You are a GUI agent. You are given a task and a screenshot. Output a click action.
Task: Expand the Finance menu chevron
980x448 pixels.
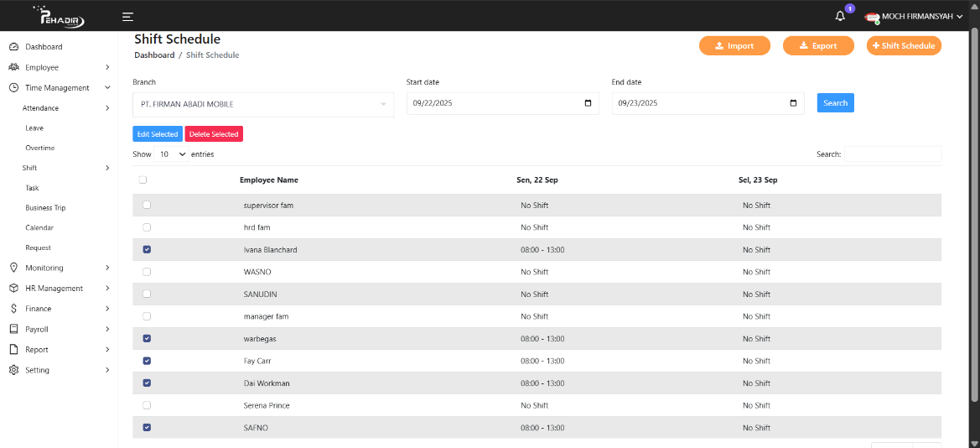pos(107,309)
